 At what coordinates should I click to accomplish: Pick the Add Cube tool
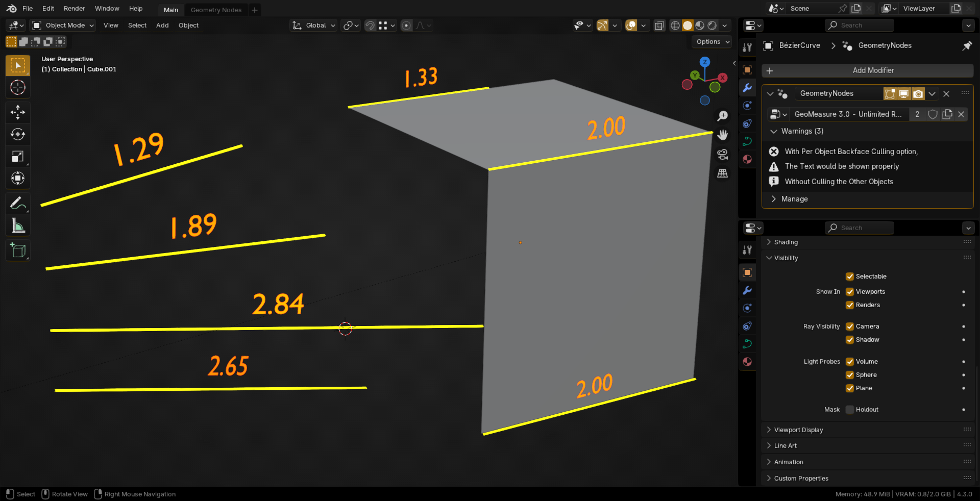18,250
